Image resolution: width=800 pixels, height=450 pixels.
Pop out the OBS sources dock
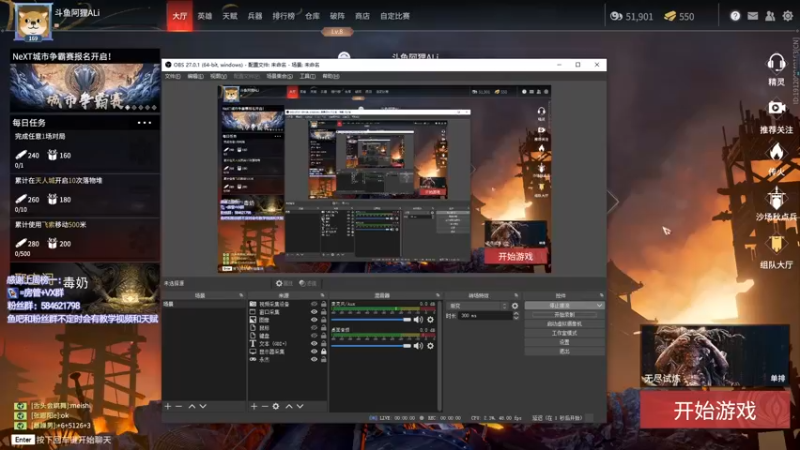tap(322, 295)
